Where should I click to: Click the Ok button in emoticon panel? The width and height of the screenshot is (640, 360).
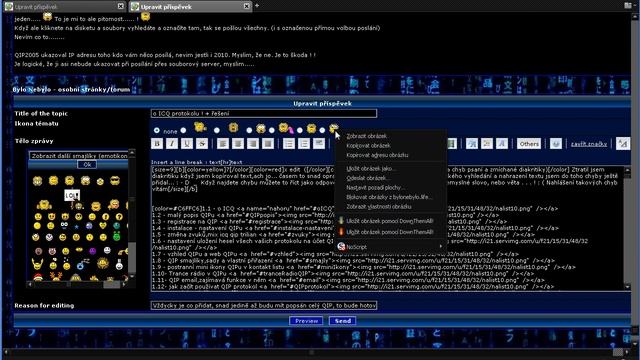87,164
